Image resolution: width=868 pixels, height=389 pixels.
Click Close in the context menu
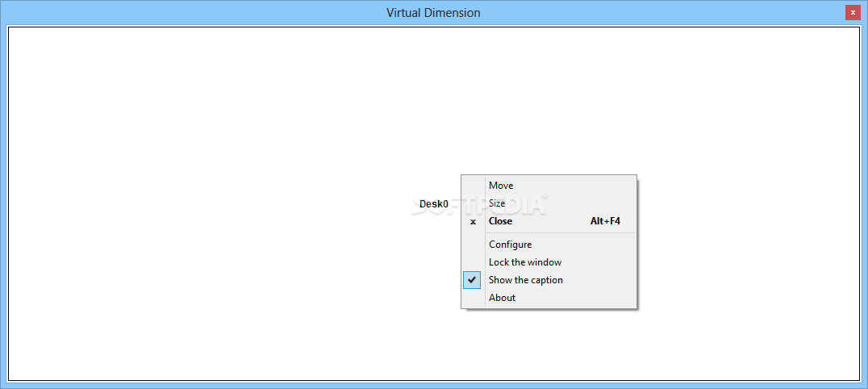pyautogui.click(x=549, y=221)
